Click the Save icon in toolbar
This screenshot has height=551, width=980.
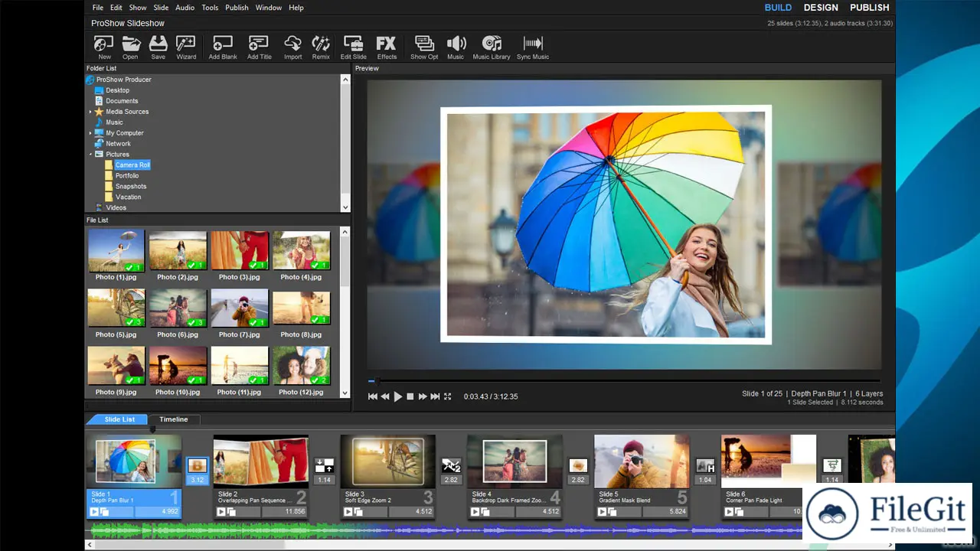pyautogui.click(x=158, y=47)
